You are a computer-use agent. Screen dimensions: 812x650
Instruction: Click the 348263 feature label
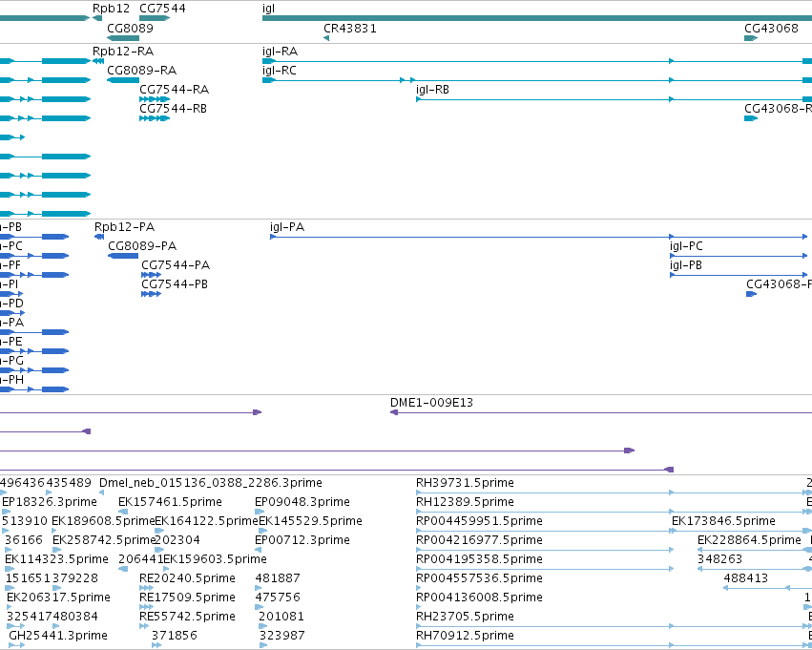click(719, 559)
